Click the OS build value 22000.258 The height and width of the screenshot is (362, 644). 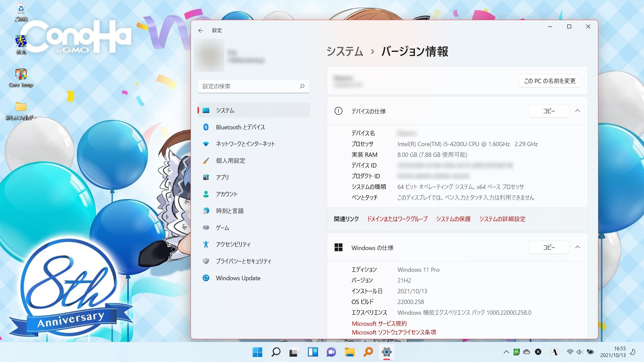411,302
